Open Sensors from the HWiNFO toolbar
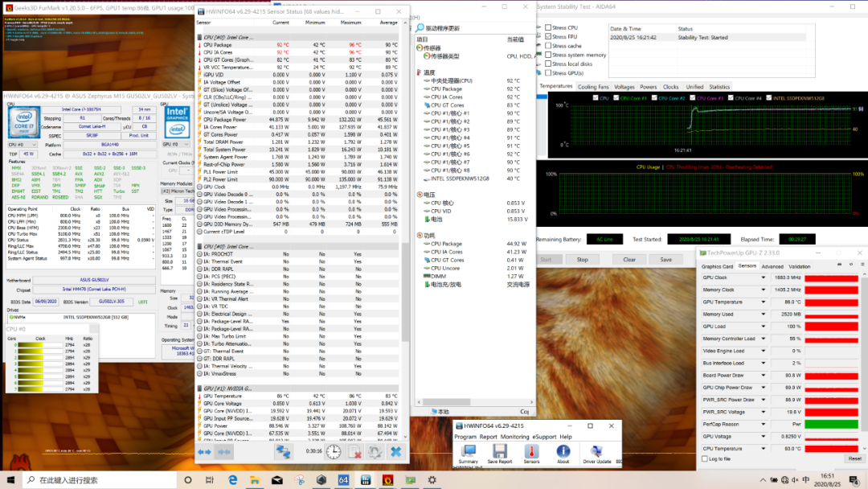 coord(531,453)
